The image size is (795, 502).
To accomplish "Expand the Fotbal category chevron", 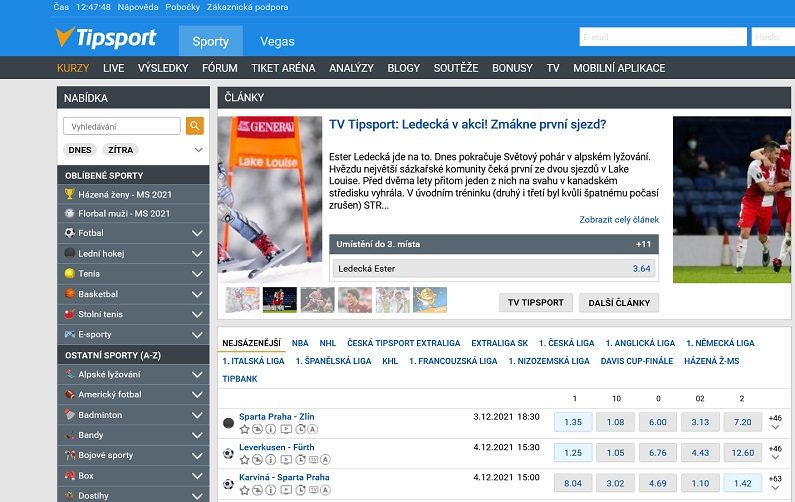I will pos(197,233).
